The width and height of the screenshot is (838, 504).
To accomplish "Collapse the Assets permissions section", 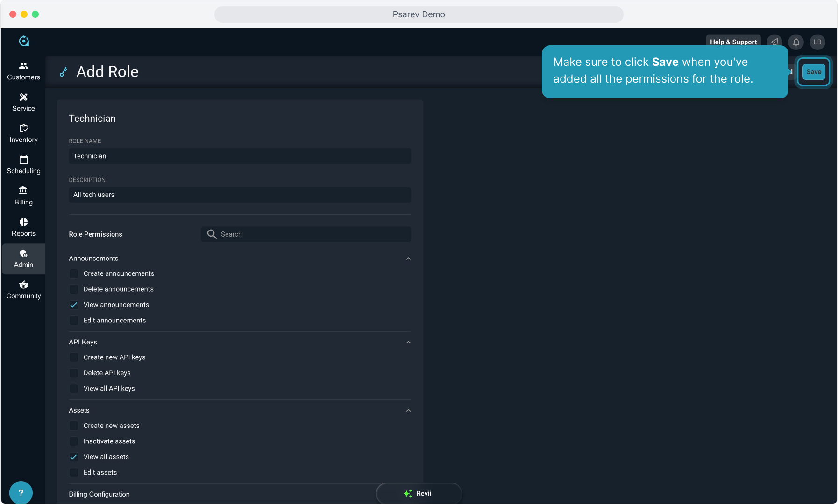I will pos(408,411).
